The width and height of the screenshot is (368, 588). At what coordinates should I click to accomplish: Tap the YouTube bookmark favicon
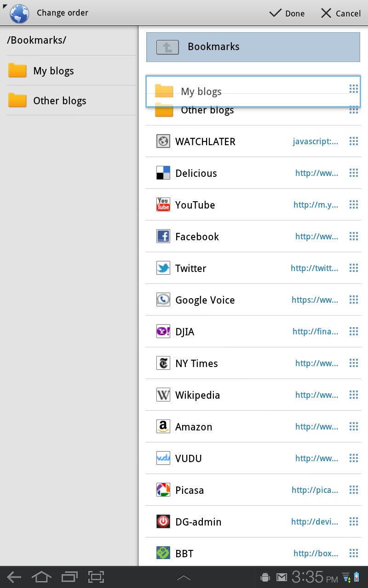click(x=163, y=204)
